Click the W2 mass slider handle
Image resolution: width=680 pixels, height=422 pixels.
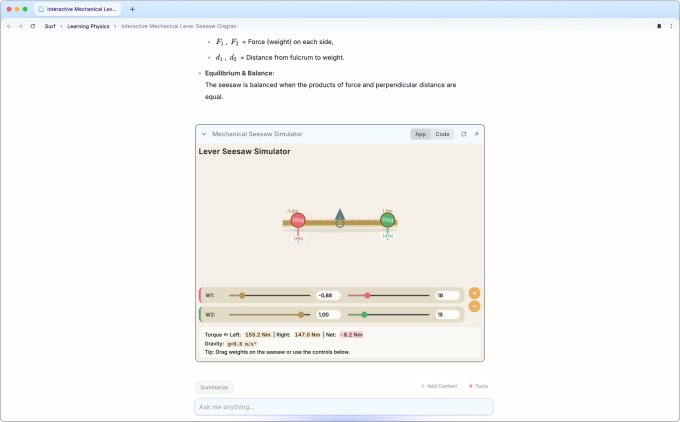point(365,315)
